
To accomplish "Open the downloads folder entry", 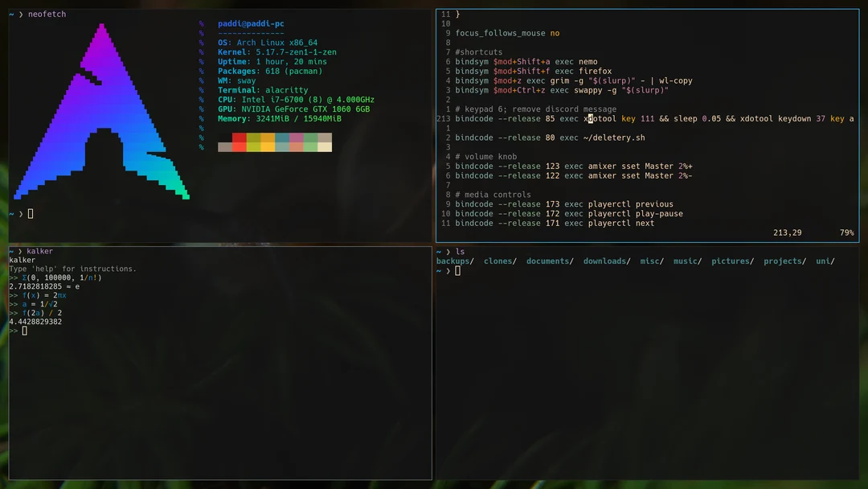I will click(x=605, y=261).
